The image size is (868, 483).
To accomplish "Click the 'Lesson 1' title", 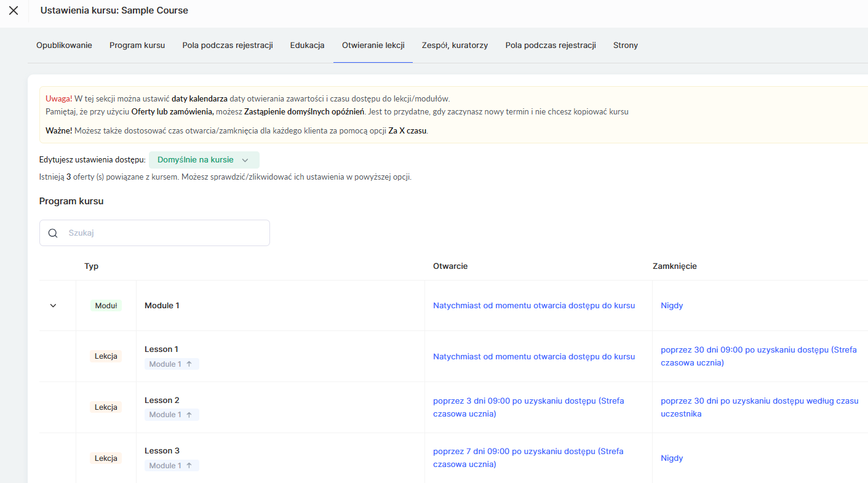I will click(x=161, y=349).
